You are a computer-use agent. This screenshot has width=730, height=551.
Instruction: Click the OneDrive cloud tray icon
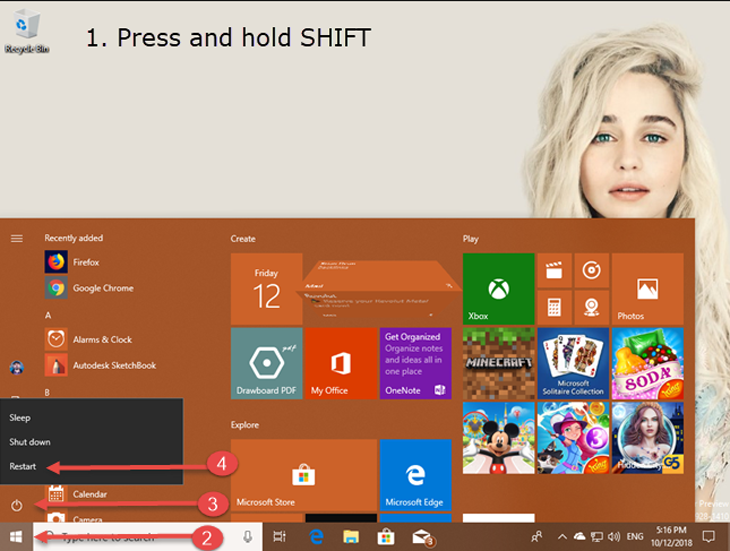point(579,537)
